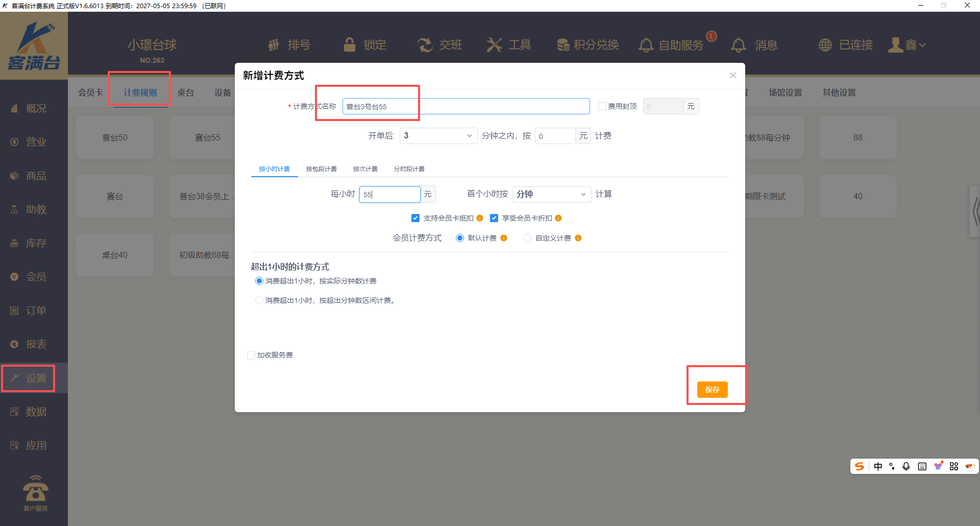
Task: Select 自定义计费 radio option
Action: pyautogui.click(x=527, y=238)
